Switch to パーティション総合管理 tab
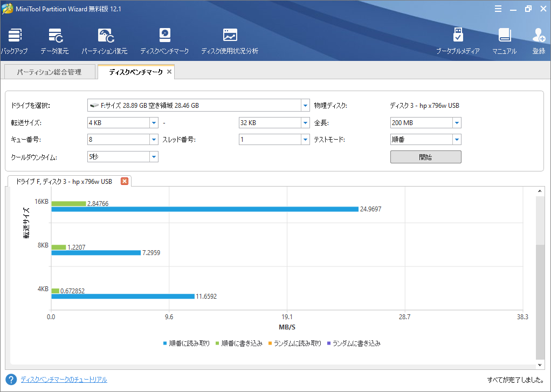551x392 pixels. point(50,72)
